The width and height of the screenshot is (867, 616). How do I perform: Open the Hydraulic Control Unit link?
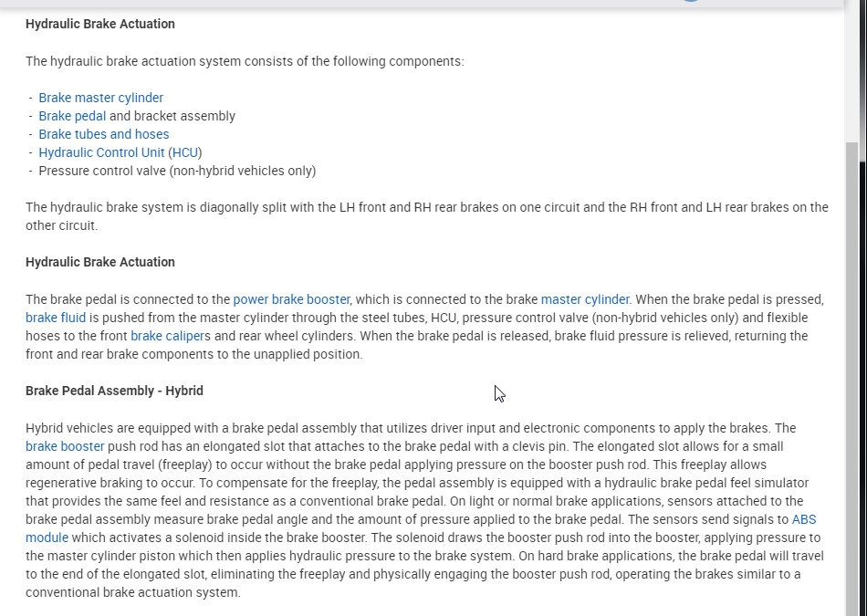pyautogui.click(x=101, y=152)
